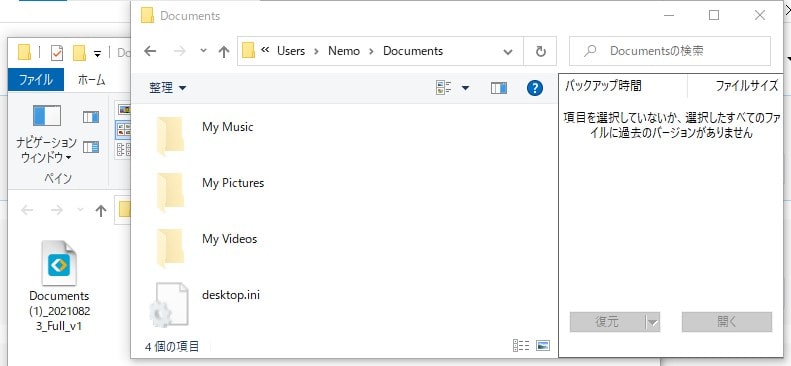Switch to details view in status bar
Viewport: 791px width, 366px height.
point(521,345)
